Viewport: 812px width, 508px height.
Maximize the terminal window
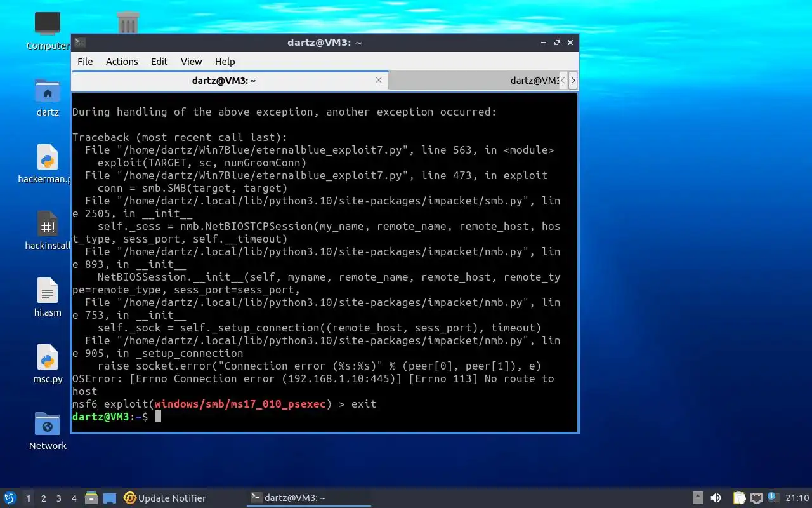tap(557, 43)
